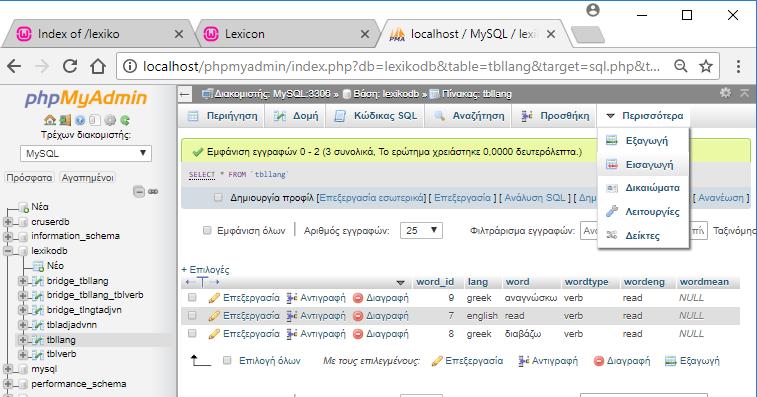Click the page settings gear icon
This screenshot has height=397, width=757.
(x=725, y=93)
